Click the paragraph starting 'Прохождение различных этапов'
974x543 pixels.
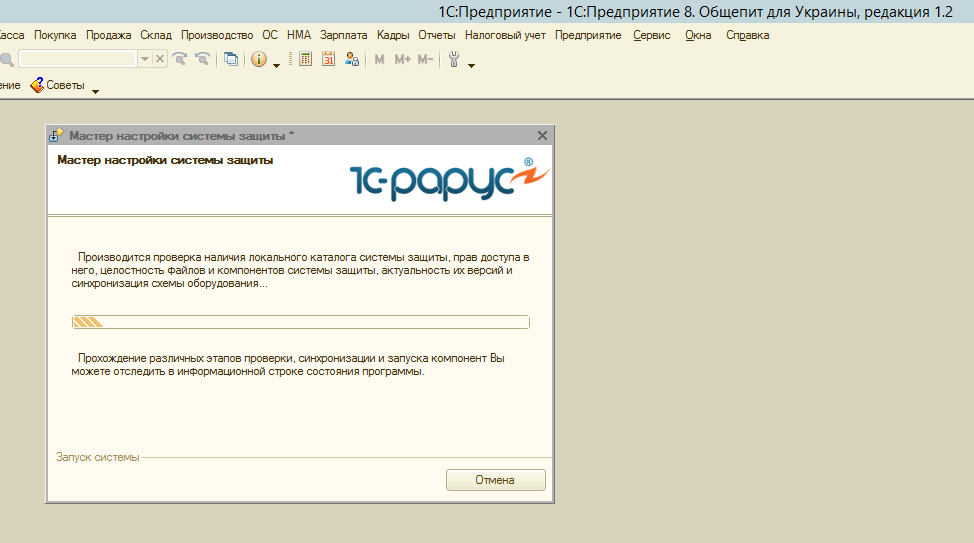click(288, 365)
